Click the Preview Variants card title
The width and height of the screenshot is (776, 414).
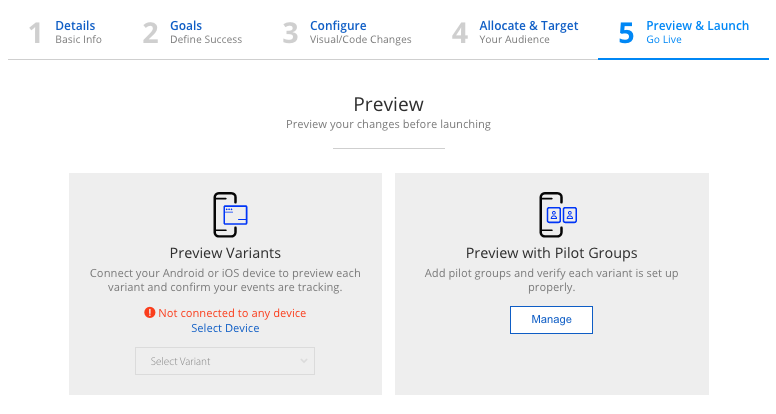coord(225,253)
